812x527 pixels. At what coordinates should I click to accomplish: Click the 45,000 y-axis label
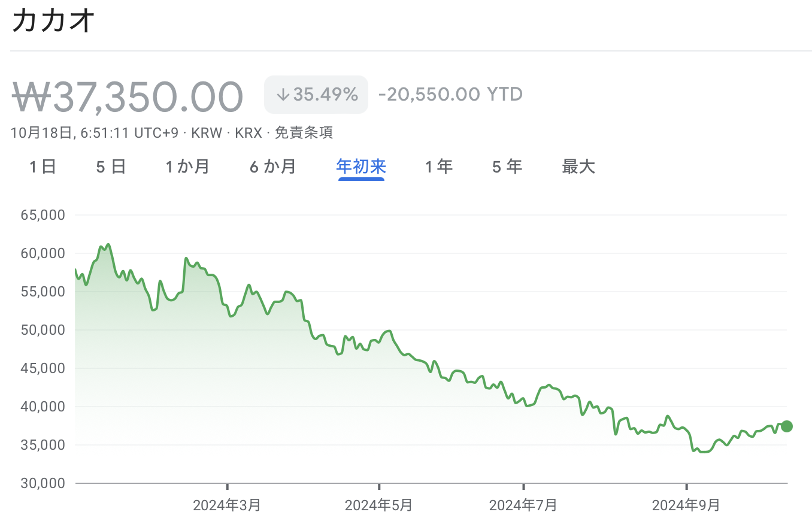(x=42, y=368)
